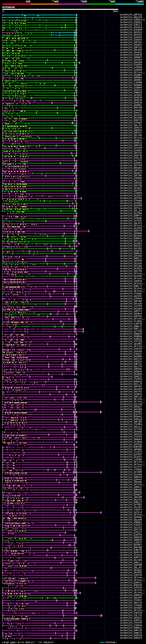This screenshot has height=644, width=146.
Task: Select label UniRef100_Q94ES8
Action: [x=131, y=98]
